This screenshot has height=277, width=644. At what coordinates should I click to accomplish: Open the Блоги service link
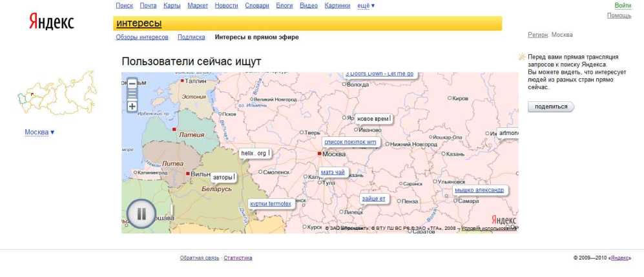[284, 5]
